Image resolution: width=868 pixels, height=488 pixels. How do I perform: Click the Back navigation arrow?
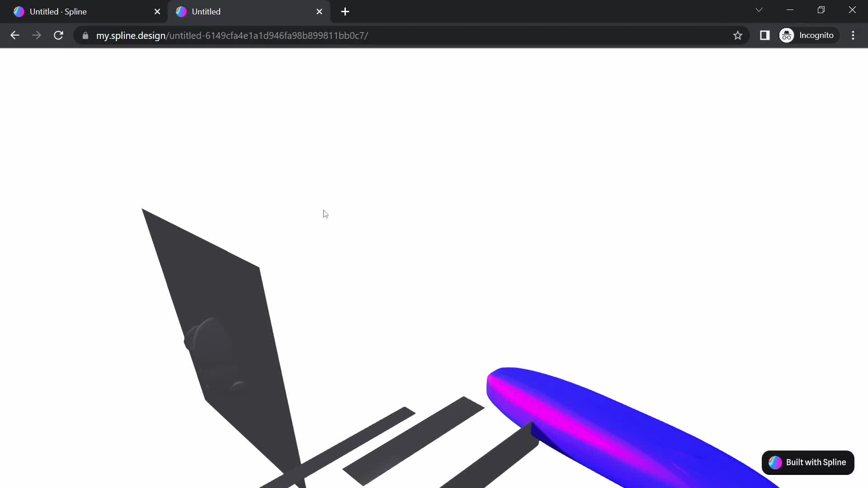(x=15, y=35)
